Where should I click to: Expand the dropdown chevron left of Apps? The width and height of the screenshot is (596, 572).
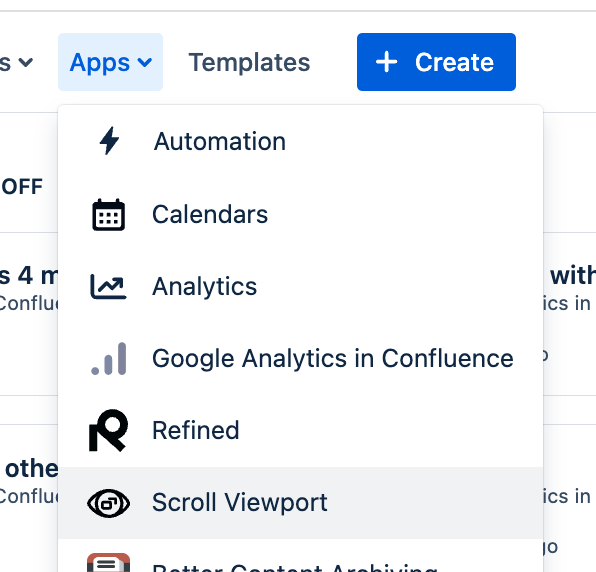pos(25,62)
